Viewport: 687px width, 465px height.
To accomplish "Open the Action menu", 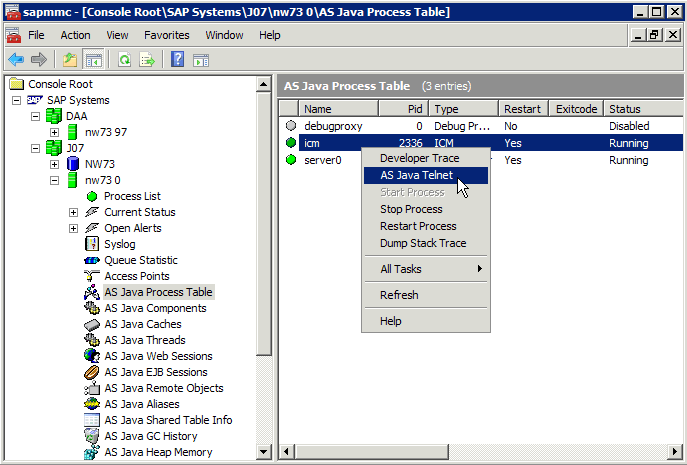I will point(75,35).
